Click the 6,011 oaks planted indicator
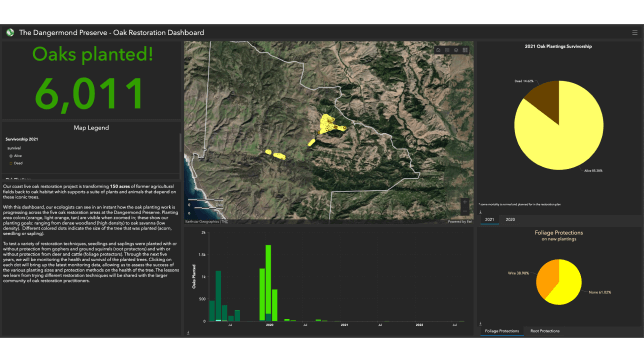Screen dimensions: 644x362 90,94
